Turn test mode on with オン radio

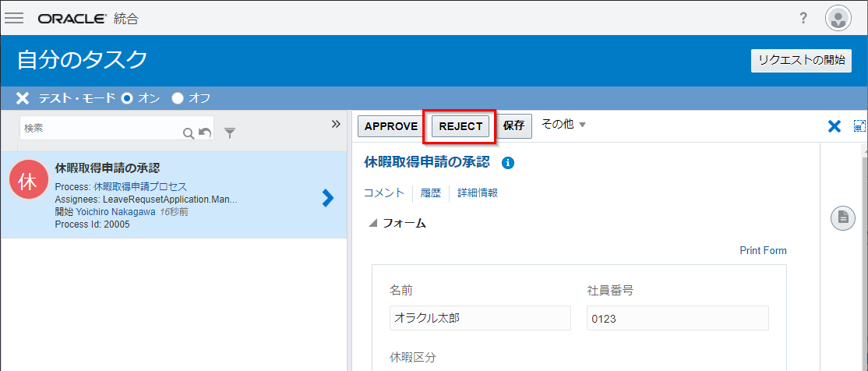(128, 98)
